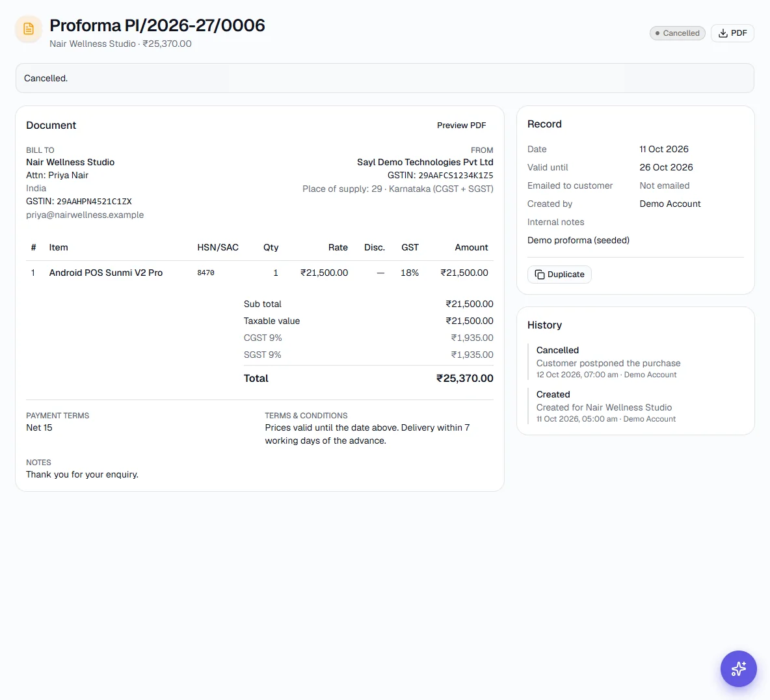770x700 pixels.
Task: Click the Created by Demo Account value
Action: (670, 204)
